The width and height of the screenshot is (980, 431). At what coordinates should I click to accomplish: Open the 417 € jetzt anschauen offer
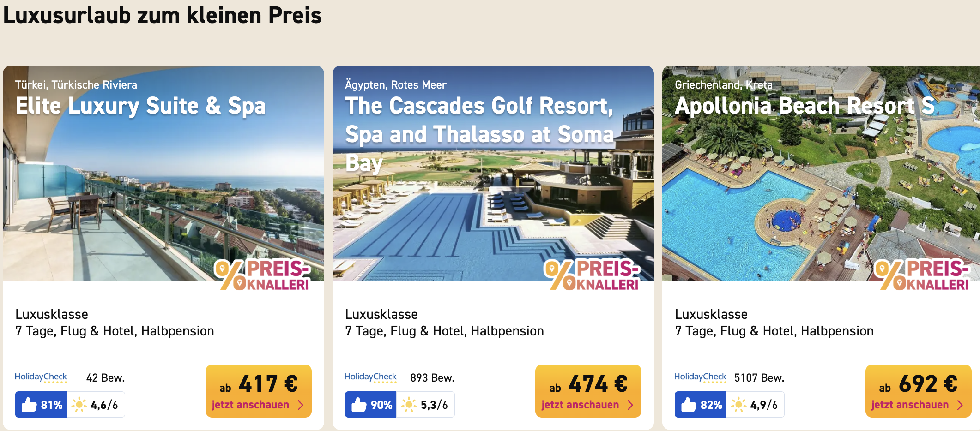click(259, 391)
